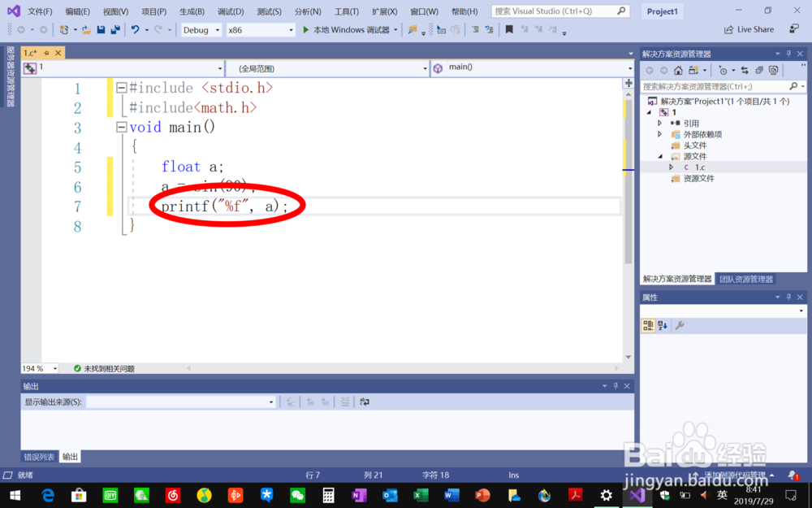The height and width of the screenshot is (508, 812).
Task: Pin the 1.c editor tab
Action: (46, 53)
